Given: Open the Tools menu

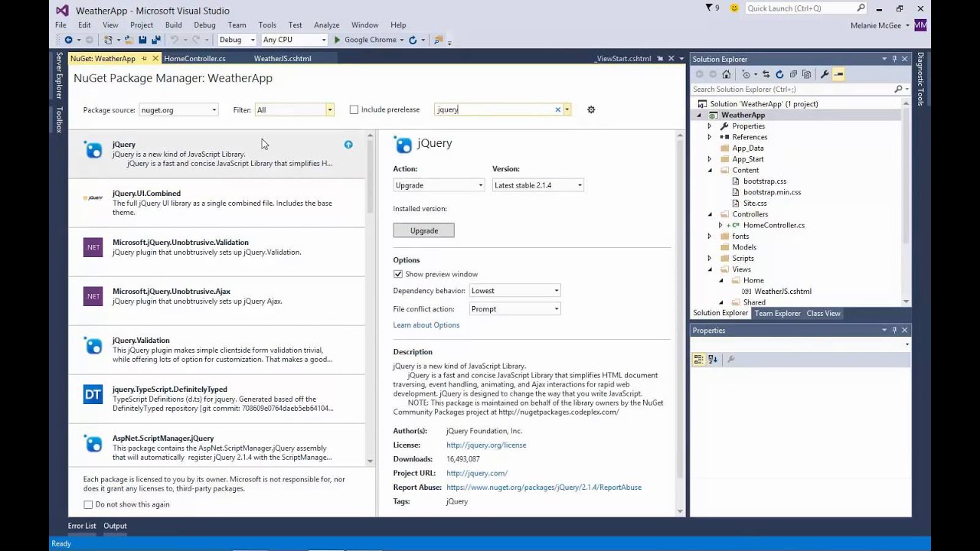Looking at the screenshot, I should [x=267, y=24].
